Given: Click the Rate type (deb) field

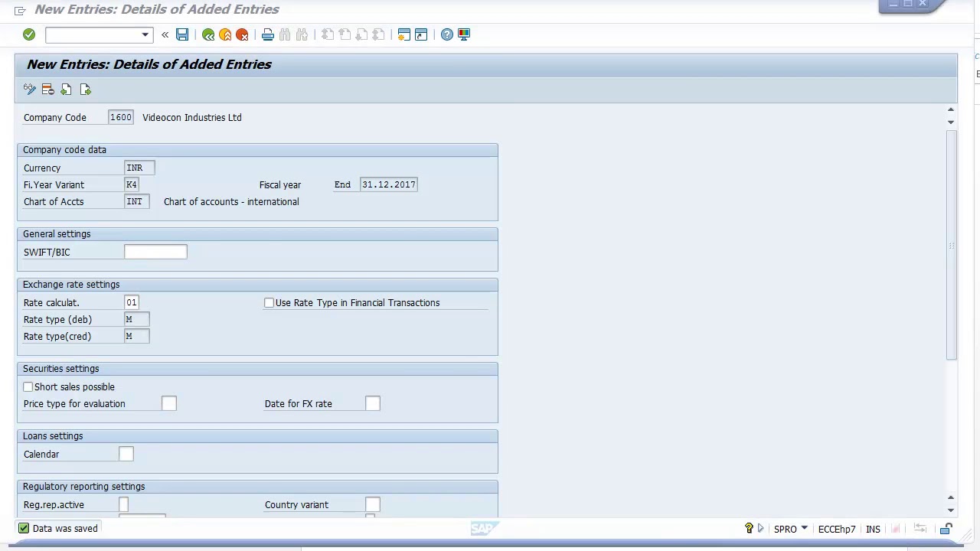Looking at the screenshot, I should [136, 319].
